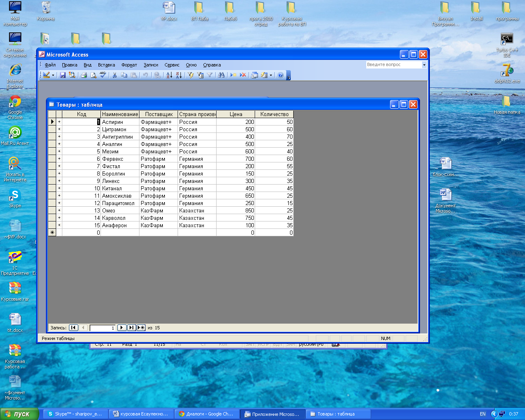Show the Database Window icon
This screenshot has width=525, height=420.
click(x=255, y=75)
